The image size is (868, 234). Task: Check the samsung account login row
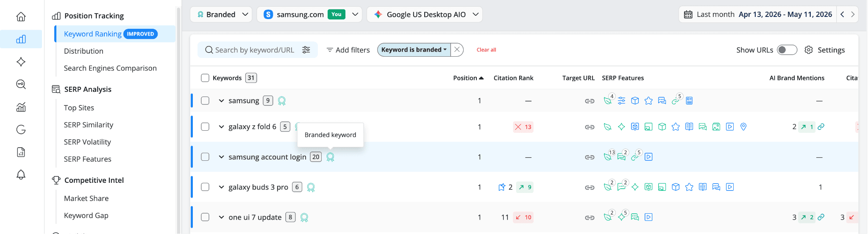coord(205,157)
